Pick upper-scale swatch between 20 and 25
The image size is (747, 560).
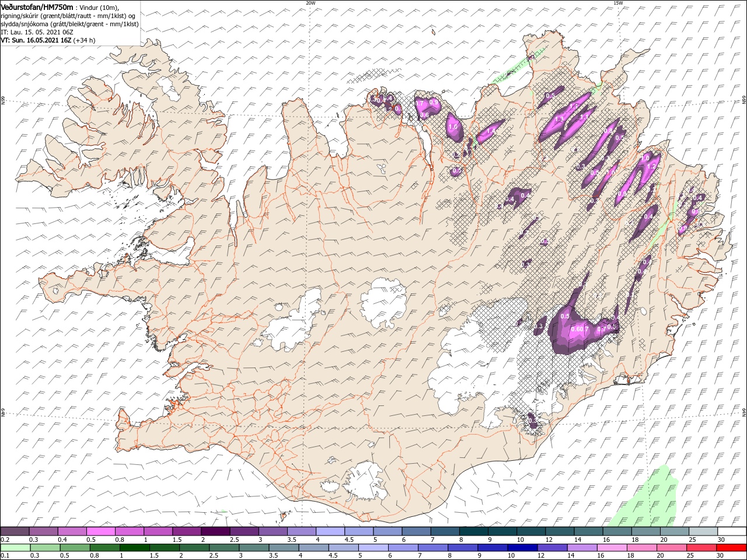pos(675,531)
